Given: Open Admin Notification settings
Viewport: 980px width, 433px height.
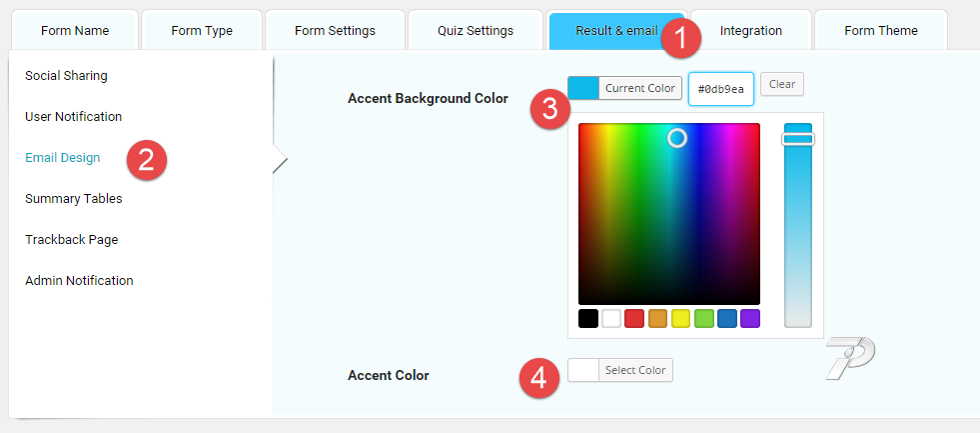Looking at the screenshot, I should point(79,280).
